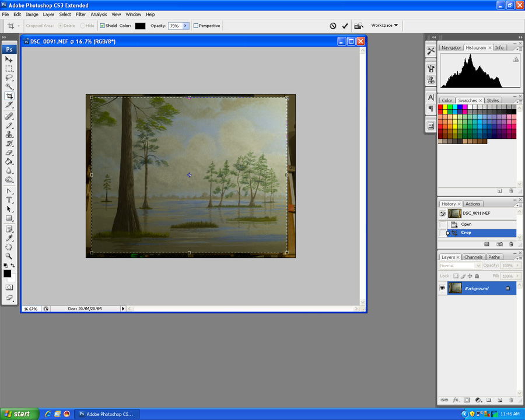Click the zoom percentage field 16.67%
Image resolution: width=525 pixels, height=420 pixels.
click(x=31, y=309)
